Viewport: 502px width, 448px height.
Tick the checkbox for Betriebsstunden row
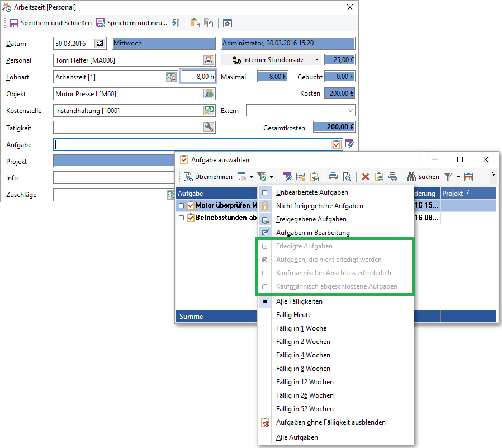pos(181,218)
